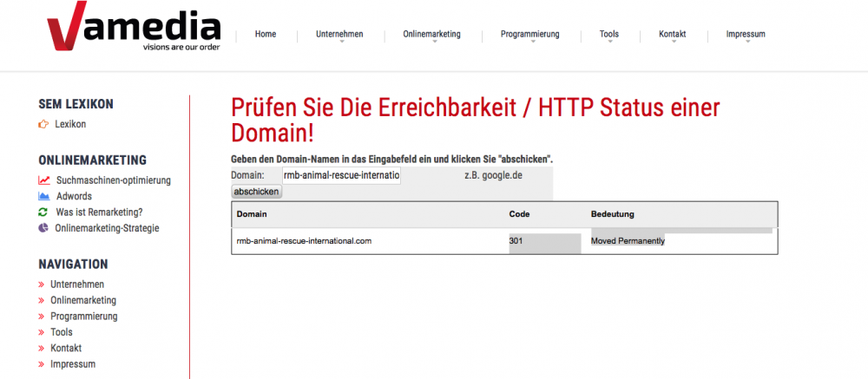Screen dimensions: 868x379
Task: Click the red chevron icon beside sidebar Programmierung
Action: tap(42, 317)
